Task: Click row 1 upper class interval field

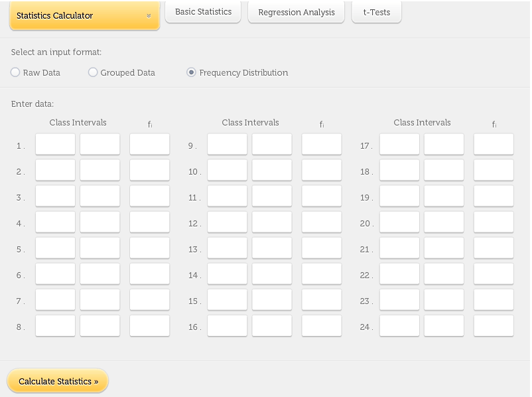Action: (x=100, y=145)
